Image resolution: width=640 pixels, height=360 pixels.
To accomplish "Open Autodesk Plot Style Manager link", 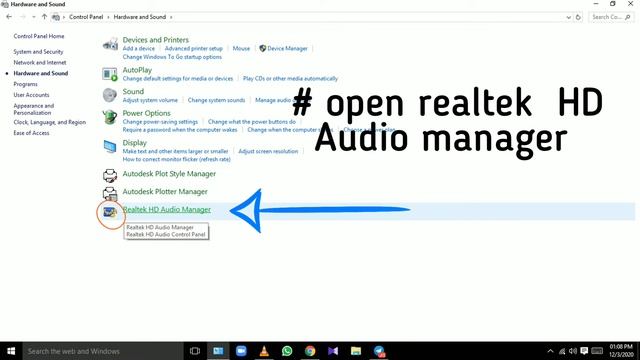I will pos(169,174).
